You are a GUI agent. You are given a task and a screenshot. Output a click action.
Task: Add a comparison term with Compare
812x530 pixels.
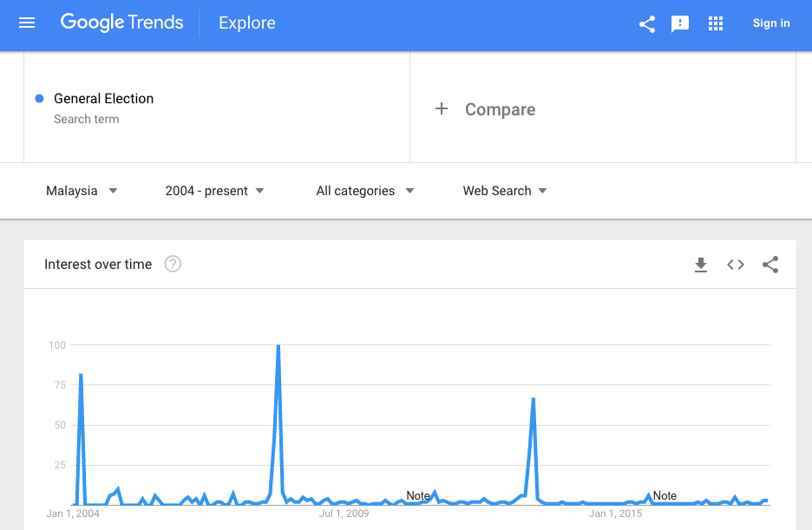point(500,109)
